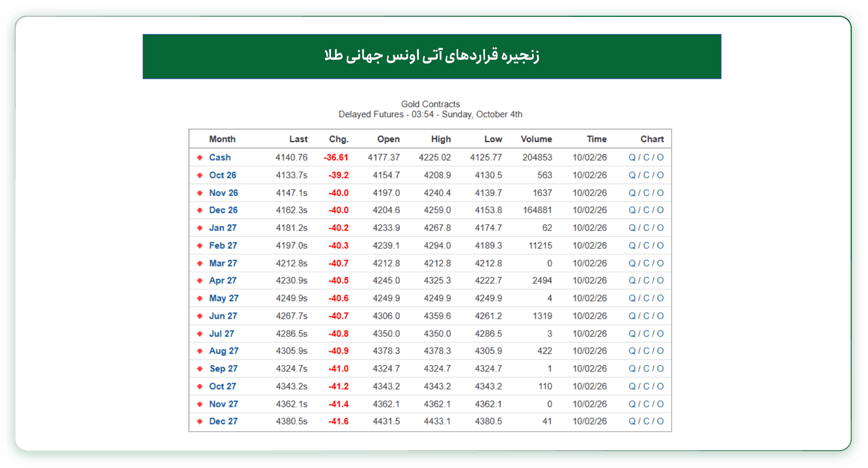Select the Cash last price 4140.76
The width and height of the screenshot is (868, 468).
(x=291, y=157)
